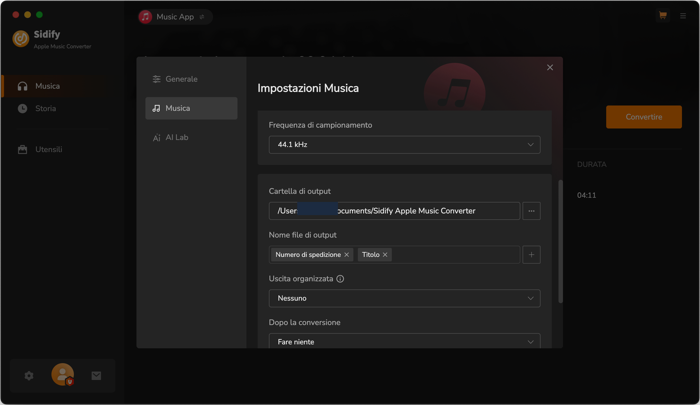Click the swap icon beside Music App

pyautogui.click(x=202, y=17)
